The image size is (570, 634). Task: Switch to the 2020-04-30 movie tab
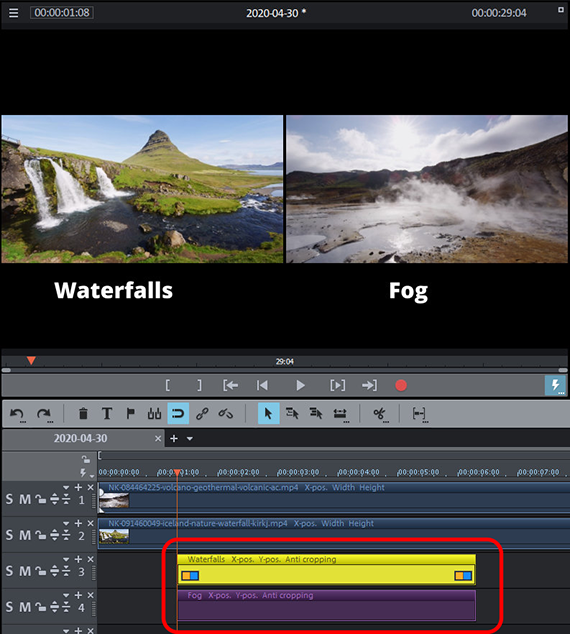tap(80, 439)
